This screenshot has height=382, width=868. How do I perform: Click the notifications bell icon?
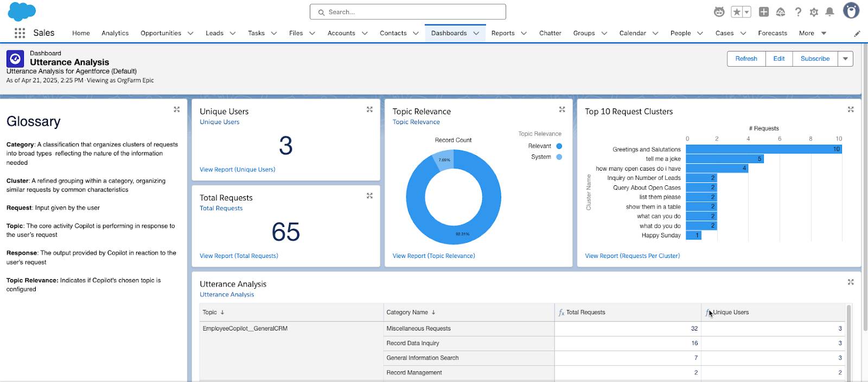829,12
